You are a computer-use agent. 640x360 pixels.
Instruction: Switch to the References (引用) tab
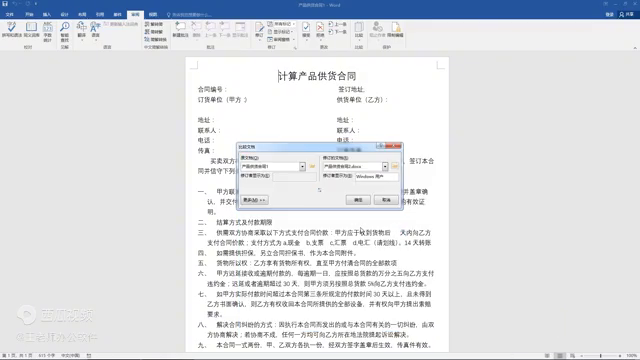100,14
